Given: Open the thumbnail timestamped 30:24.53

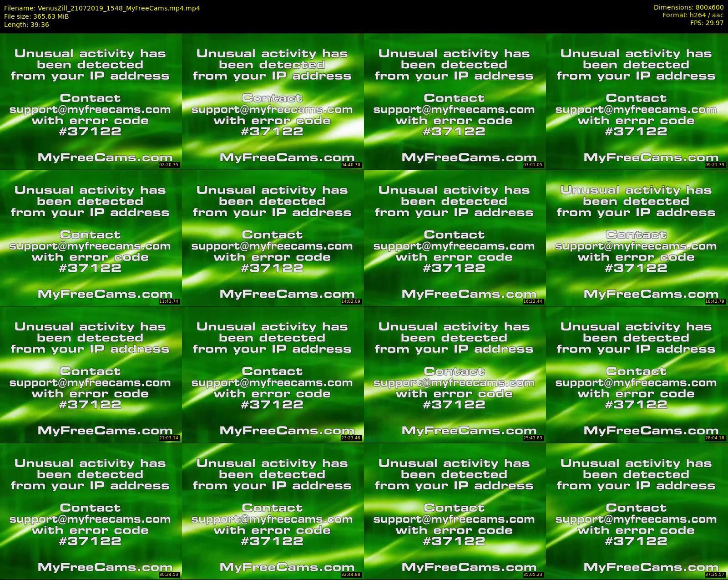Looking at the screenshot, I should 91,511.
